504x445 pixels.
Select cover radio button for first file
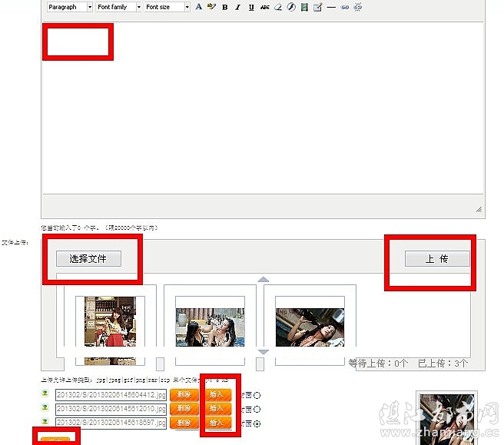[257, 395]
